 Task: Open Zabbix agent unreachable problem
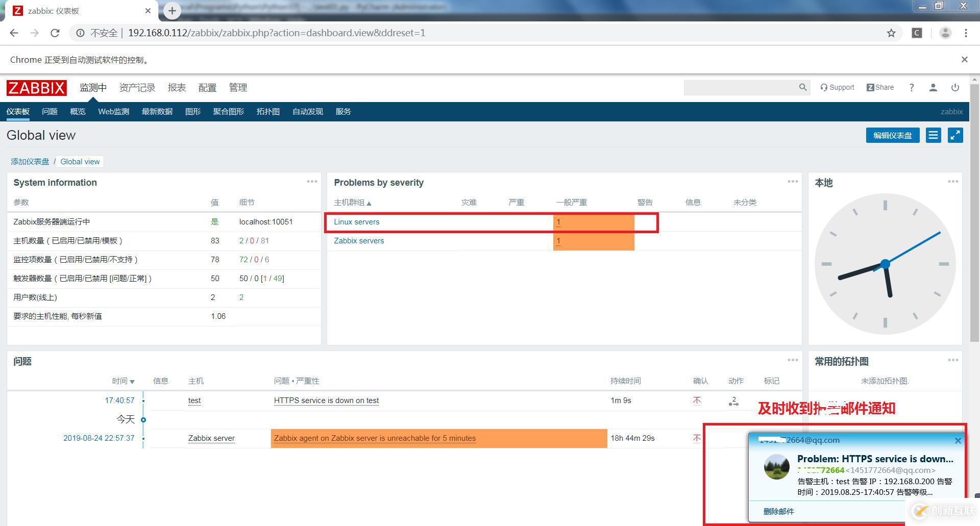pyautogui.click(x=375, y=438)
